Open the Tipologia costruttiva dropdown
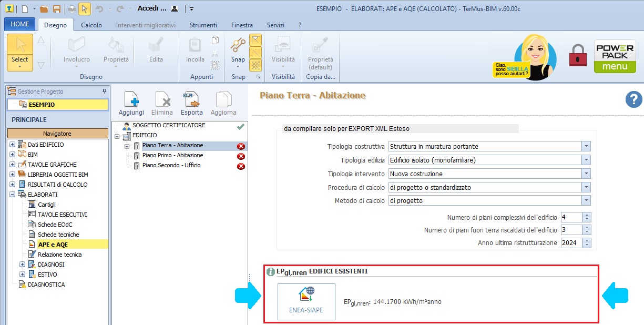 586,146
